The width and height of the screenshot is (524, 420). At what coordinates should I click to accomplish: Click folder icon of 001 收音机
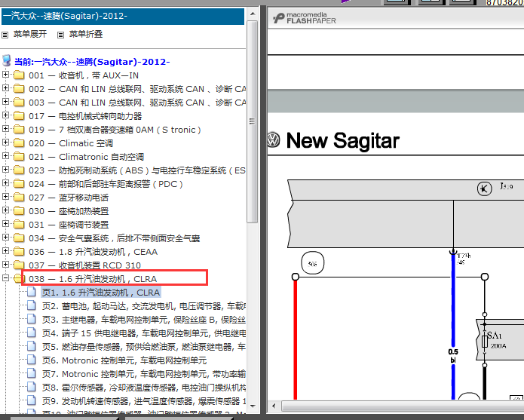coord(19,75)
